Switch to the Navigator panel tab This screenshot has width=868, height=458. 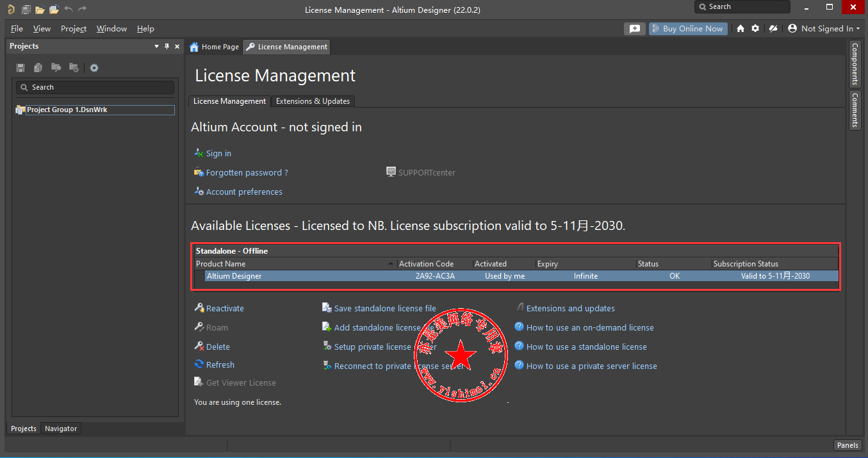[x=61, y=429]
